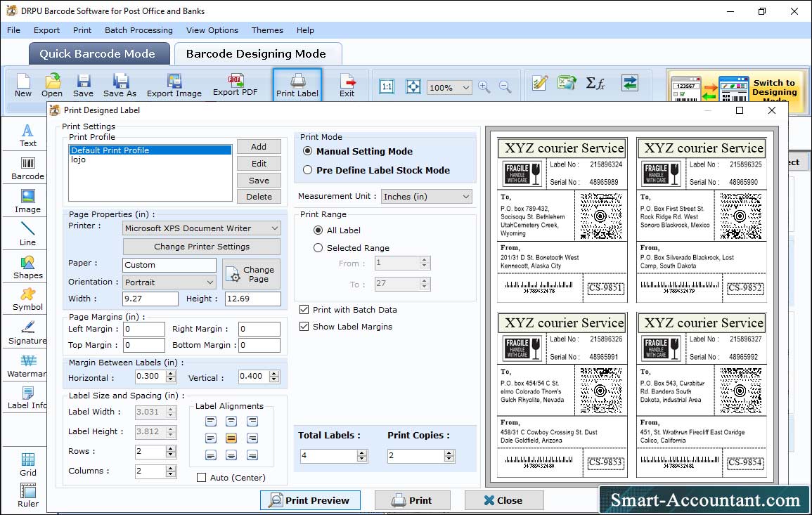Screen dimensions: 812x515
Task: Adjust the Columns spinner arrows
Action: [171, 471]
